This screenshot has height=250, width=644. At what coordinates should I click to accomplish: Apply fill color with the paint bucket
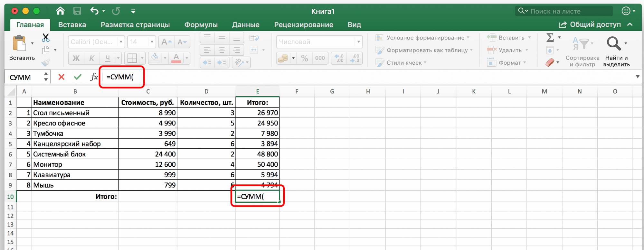(155, 58)
